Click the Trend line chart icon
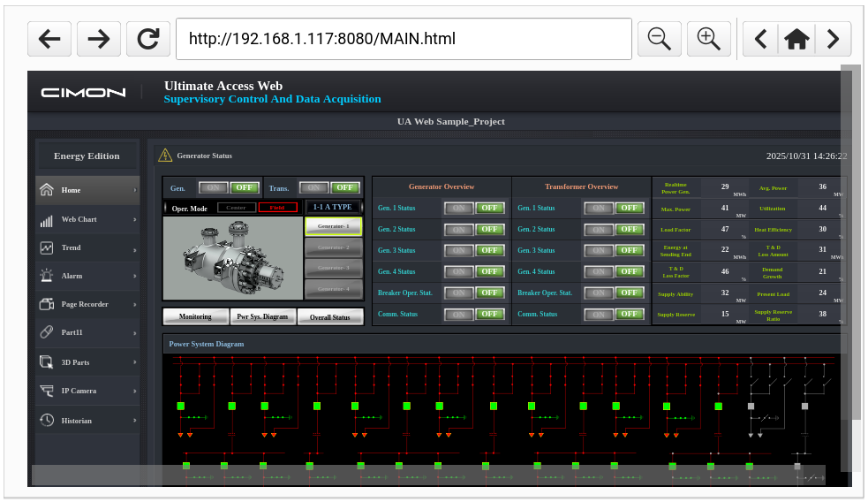This screenshot has width=868, height=502. click(47, 248)
